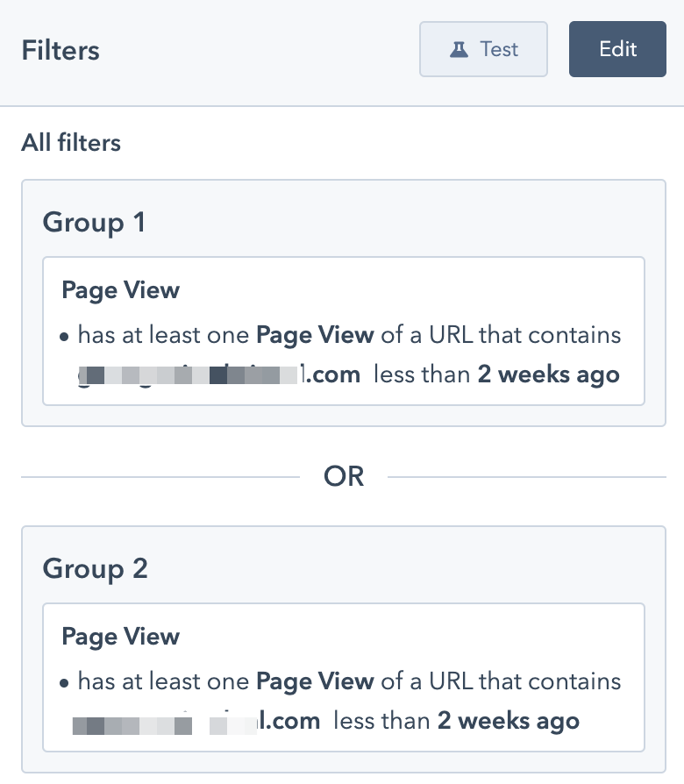Click "2 weeks ago" in Group 1 filter
Viewport: 684px width, 784px height.
tap(548, 374)
